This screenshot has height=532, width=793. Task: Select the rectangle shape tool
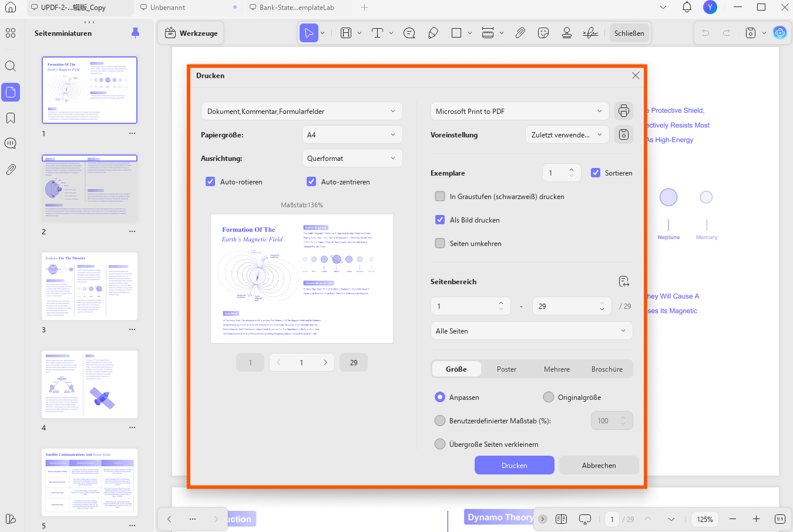pos(456,33)
